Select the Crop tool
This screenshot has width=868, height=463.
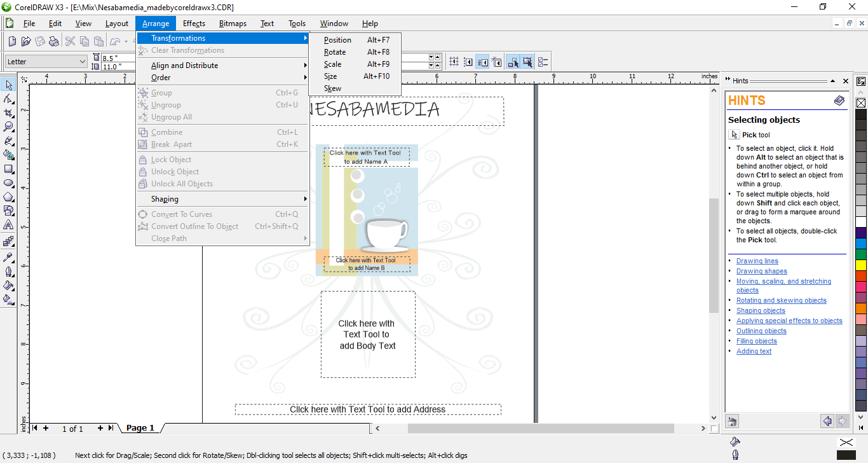click(9, 113)
